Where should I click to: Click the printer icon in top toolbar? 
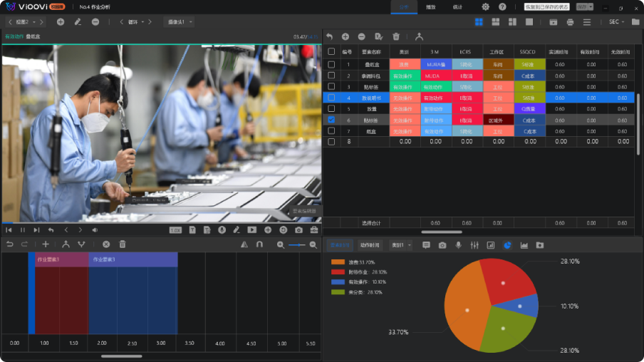point(570,22)
